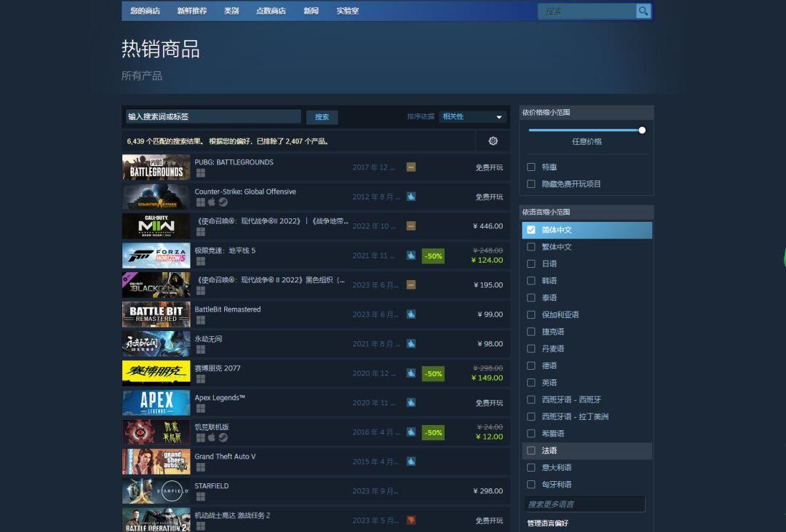Click the -50% discount badge for 饥荒联机版

click(433, 432)
